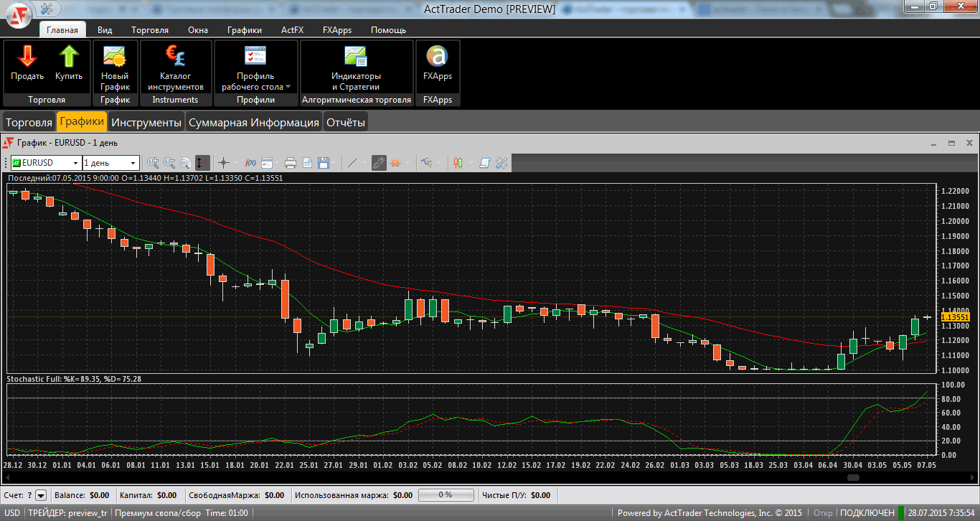Click the Чистые П/У value

click(540, 495)
